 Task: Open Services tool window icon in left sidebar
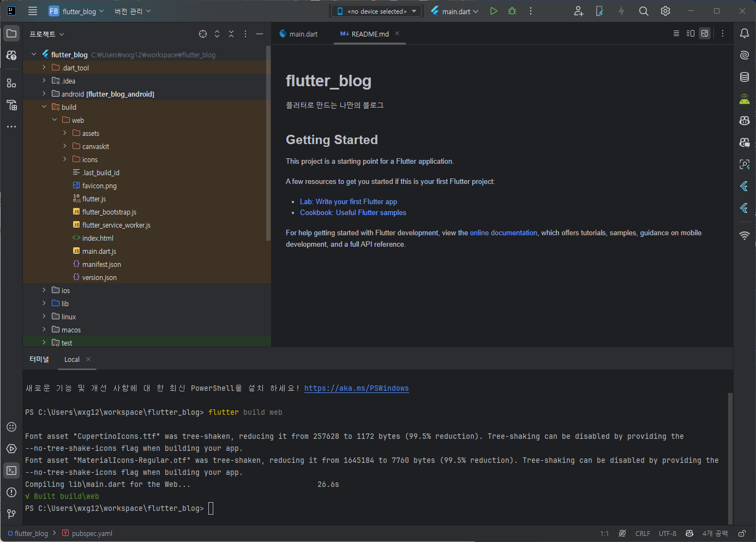[11, 449]
